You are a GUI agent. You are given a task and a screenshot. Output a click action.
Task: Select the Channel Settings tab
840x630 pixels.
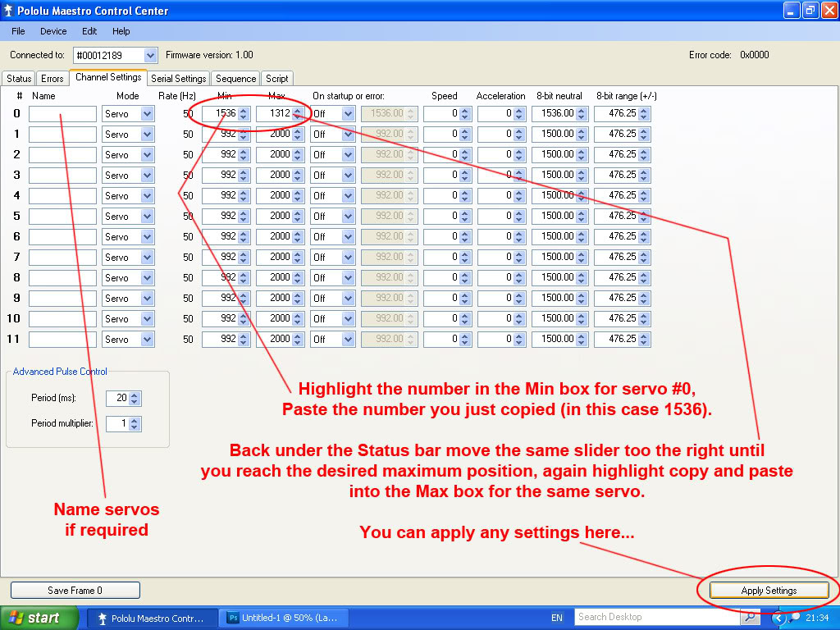tap(108, 77)
